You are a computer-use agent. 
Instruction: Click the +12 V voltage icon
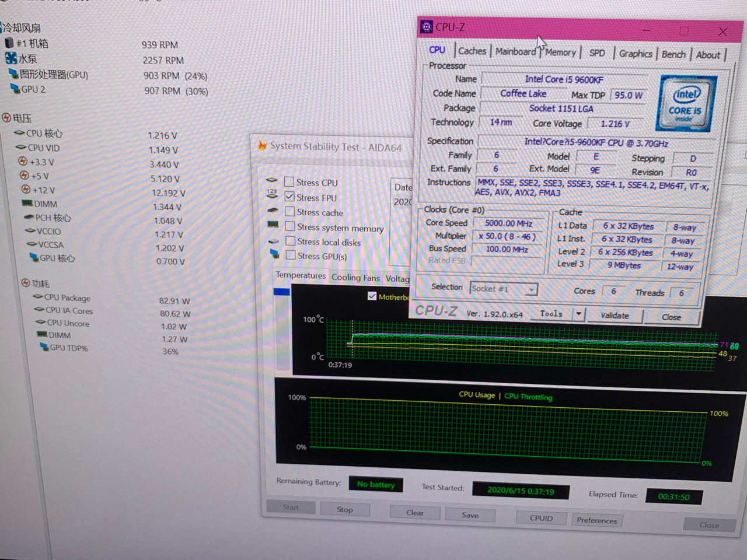26,190
